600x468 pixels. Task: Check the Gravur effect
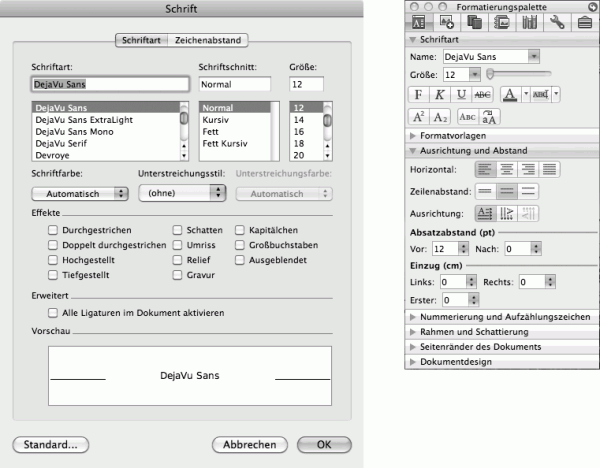[177, 275]
